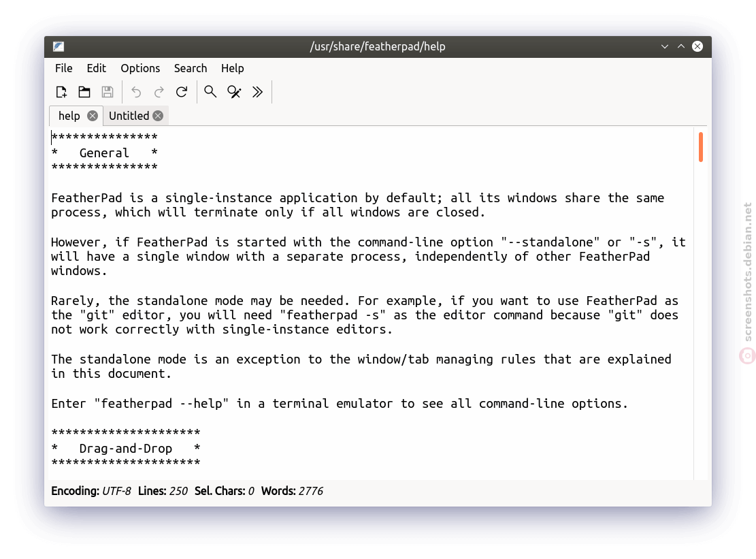Click the "General" heading text

tap(104, 153)
